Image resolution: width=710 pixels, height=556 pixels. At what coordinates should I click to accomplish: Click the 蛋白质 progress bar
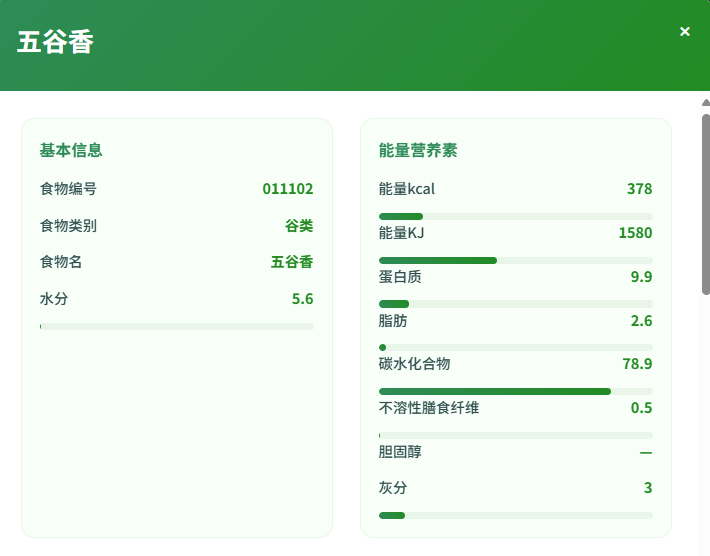tap(515, 304)
